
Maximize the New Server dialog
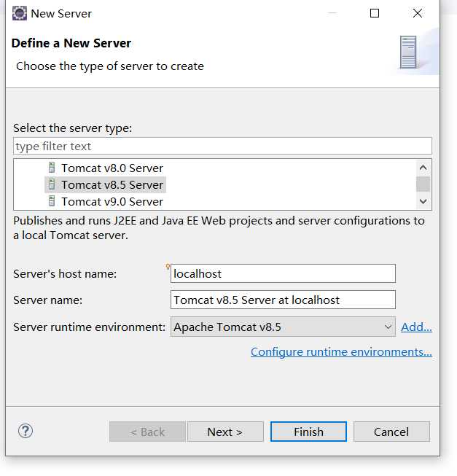pyautogui.click(x=375, y=13)
